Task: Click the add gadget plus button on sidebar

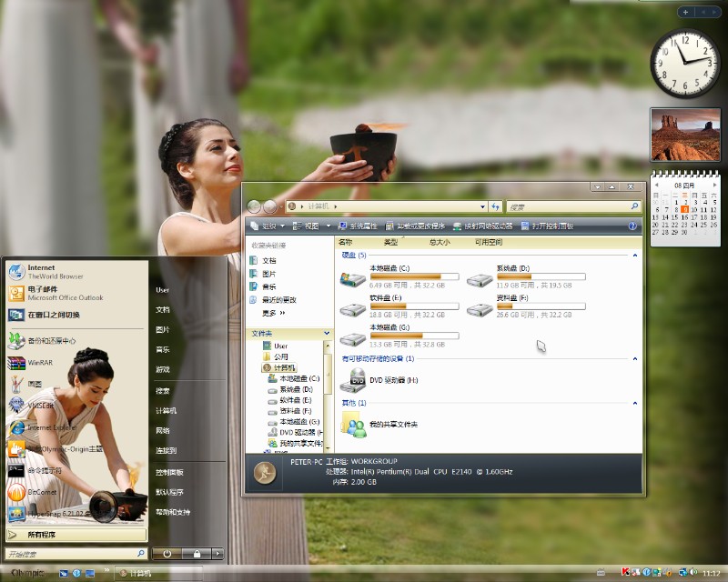Action: (x=685, y=12)
